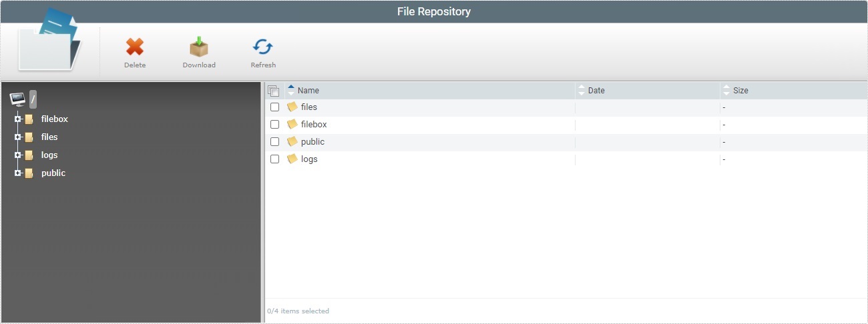Select the root slash node in tree
Image resolution: width=868 pixels, height=324 pixels.
click(x=33, y=99)
